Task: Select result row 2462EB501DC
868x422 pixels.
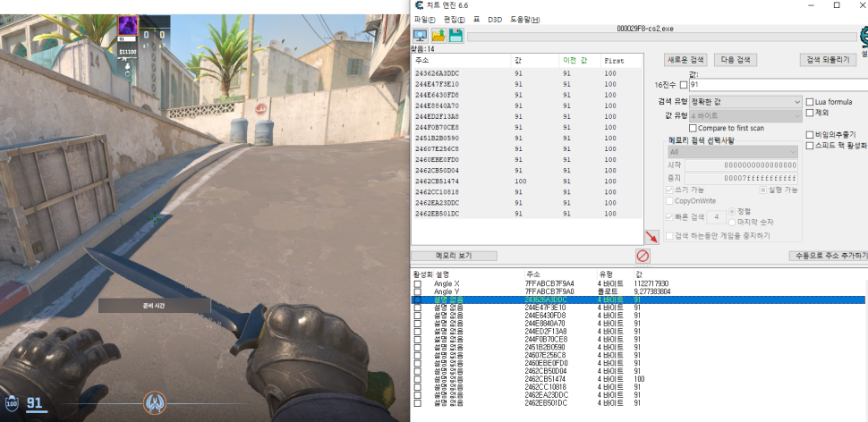Action: (x=527, y=214)
